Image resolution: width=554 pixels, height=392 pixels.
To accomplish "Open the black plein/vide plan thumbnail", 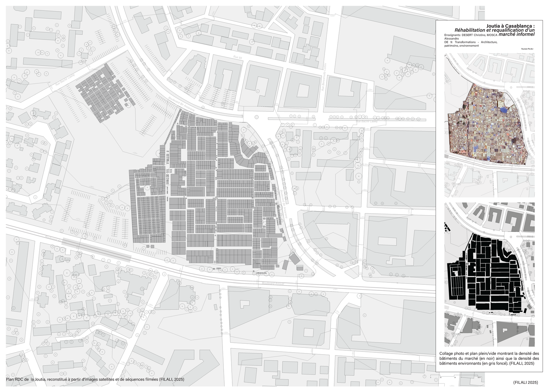I will tap(489, 274).
